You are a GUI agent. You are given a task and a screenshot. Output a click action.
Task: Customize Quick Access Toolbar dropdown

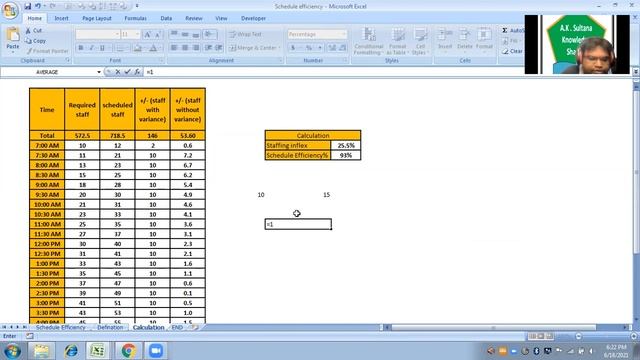tap(137, 6)
